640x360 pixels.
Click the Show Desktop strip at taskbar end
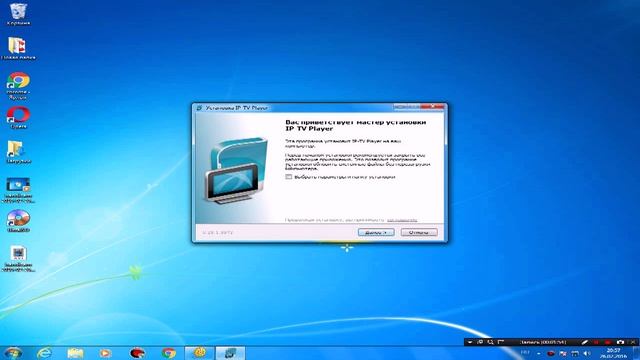pos(636,353)
